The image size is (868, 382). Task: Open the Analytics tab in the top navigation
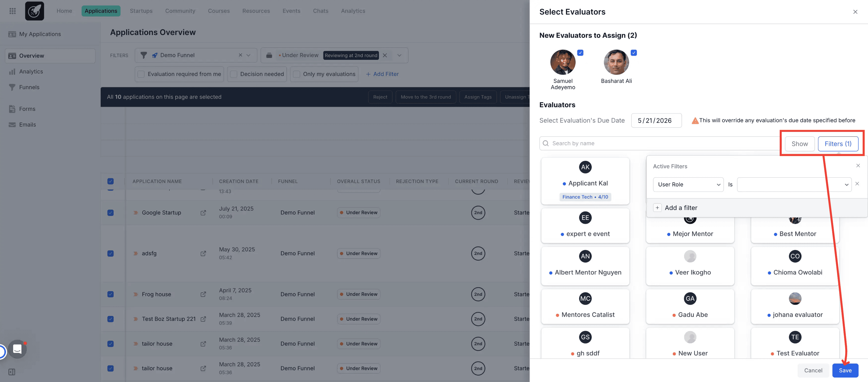tap(353, 11)
